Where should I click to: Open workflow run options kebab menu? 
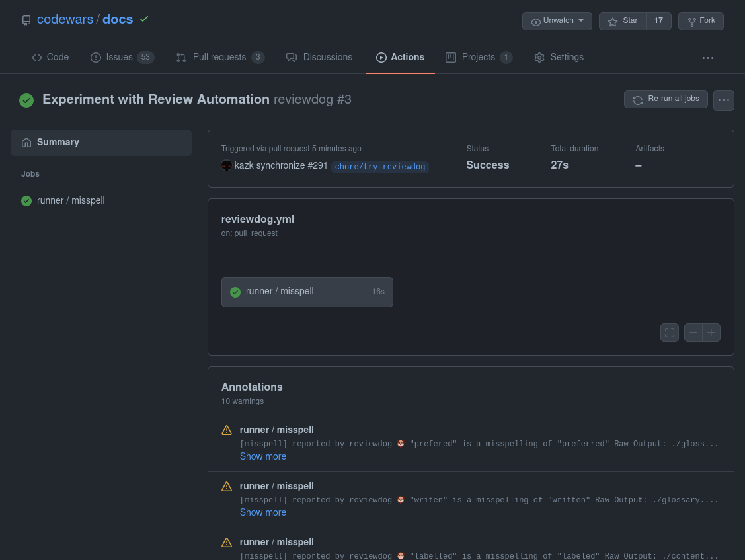[724, 100]
